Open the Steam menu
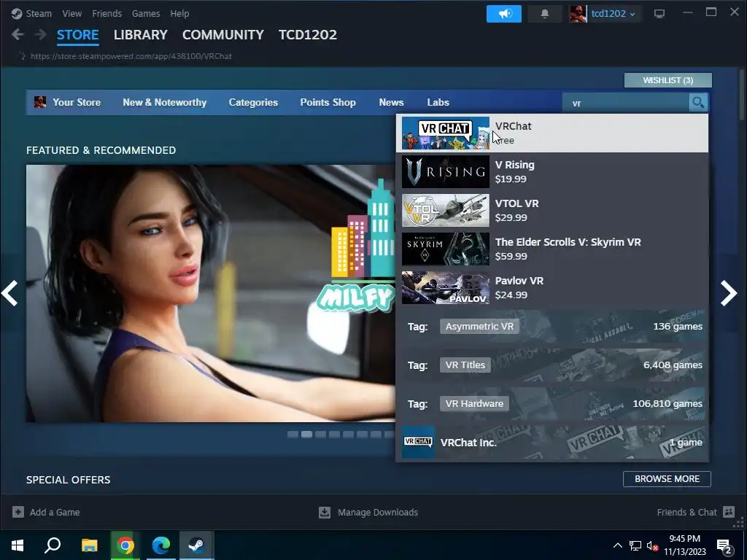 [39, 13]
